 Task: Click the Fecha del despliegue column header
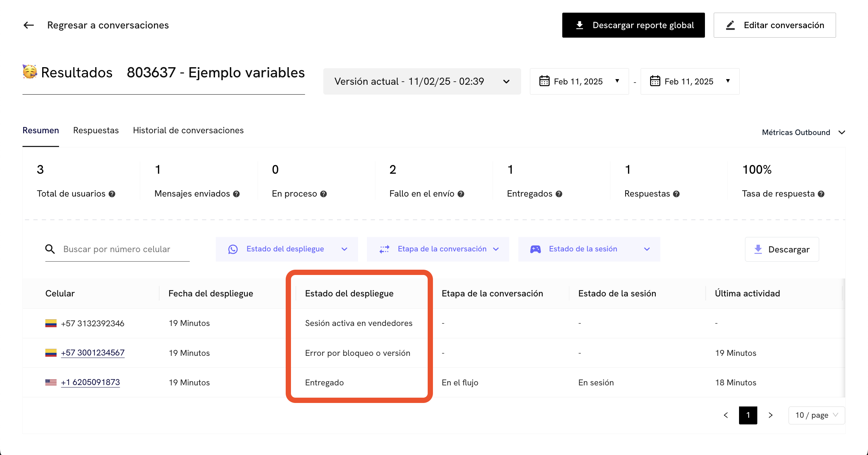(x=211, y=294)
